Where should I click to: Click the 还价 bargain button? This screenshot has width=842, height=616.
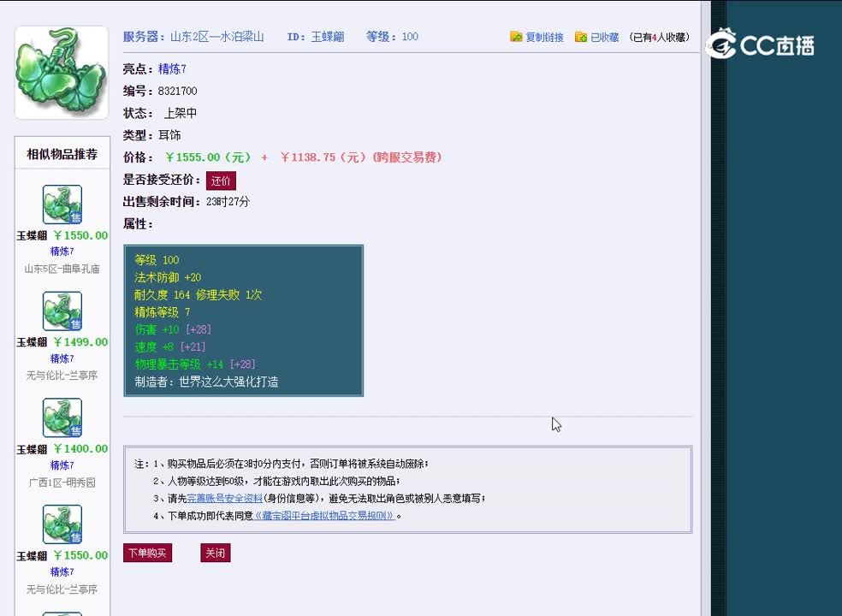(x=221, y=181)
